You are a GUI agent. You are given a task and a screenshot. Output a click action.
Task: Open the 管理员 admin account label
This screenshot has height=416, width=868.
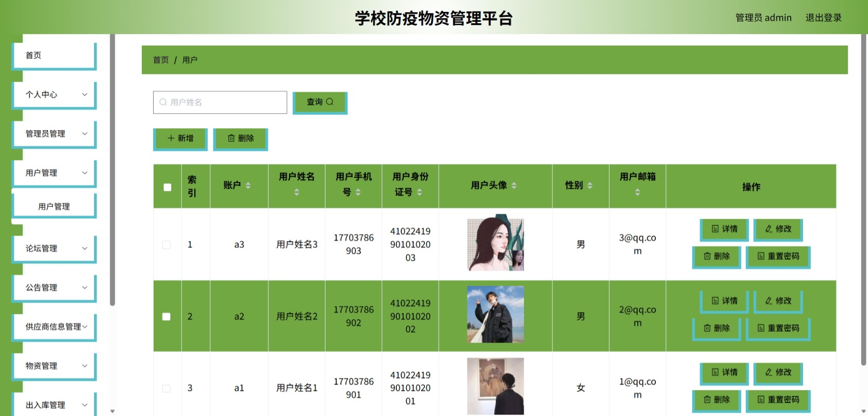[763, 18]
